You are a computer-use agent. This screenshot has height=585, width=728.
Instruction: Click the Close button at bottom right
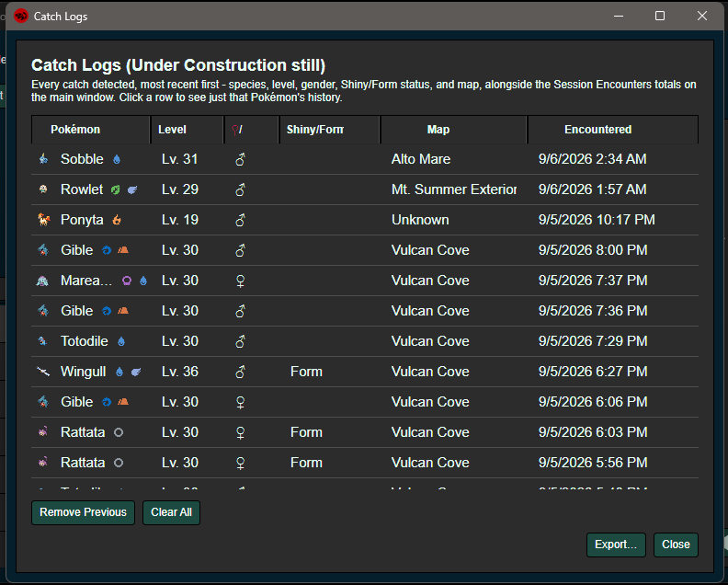[676, 545]
